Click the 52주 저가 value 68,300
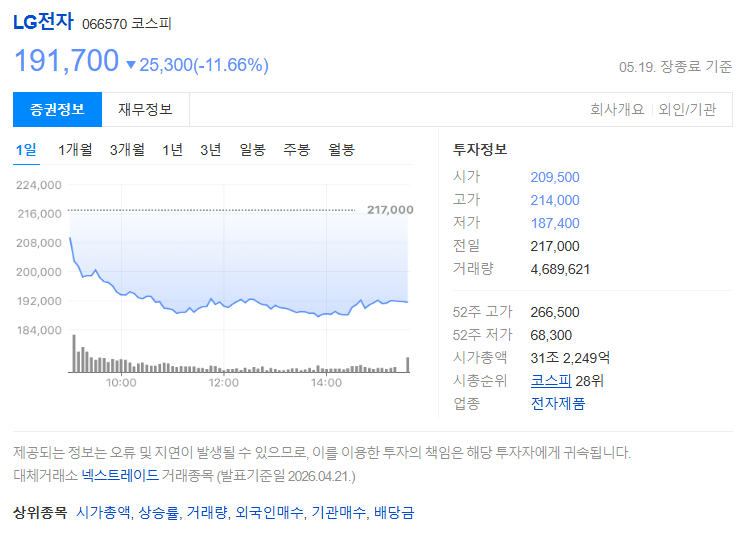The image size is (744, 538). pyautogui.click(x=551, y=335)
